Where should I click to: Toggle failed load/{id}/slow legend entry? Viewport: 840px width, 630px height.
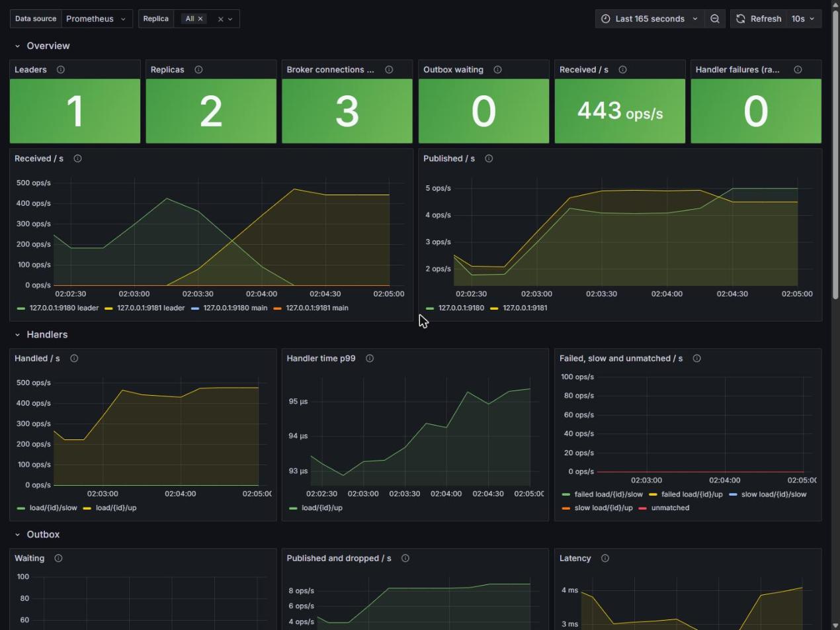(609, 494)
